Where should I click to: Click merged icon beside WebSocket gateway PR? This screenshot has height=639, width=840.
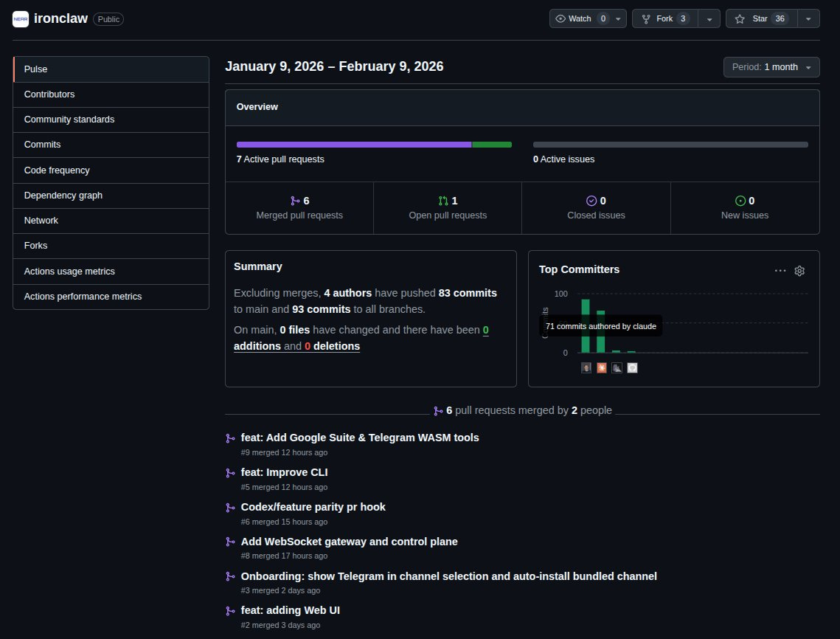pos(230,542)
